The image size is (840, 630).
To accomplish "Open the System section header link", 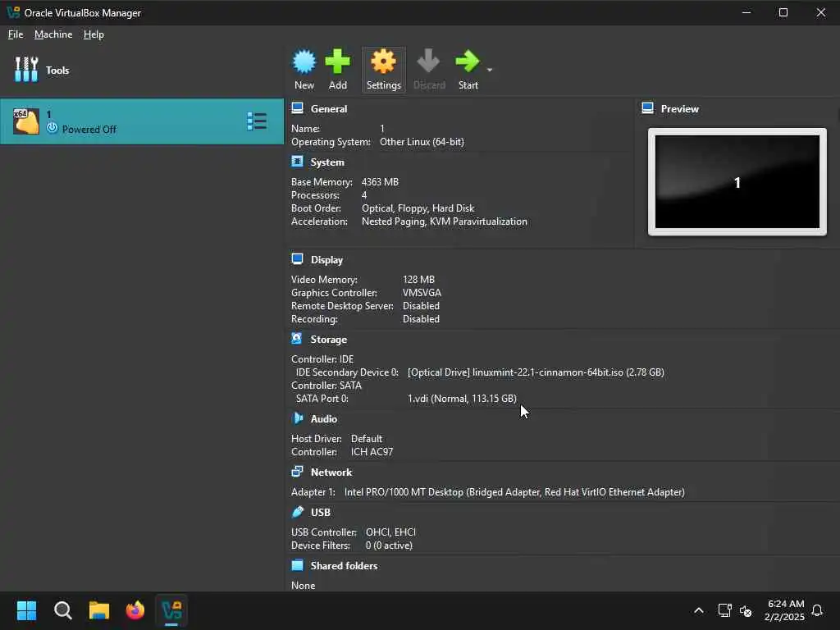I will click(327, 162).
